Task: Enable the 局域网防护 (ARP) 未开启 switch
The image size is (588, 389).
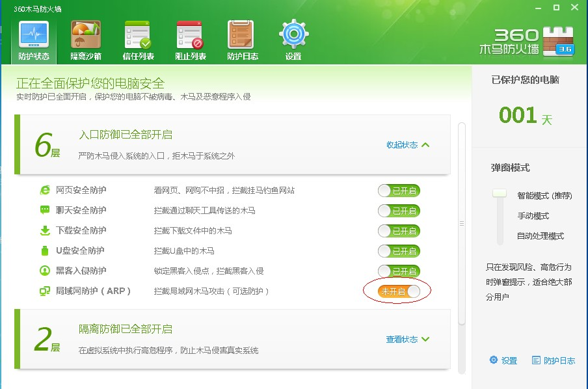Action: tap(399, 291)
